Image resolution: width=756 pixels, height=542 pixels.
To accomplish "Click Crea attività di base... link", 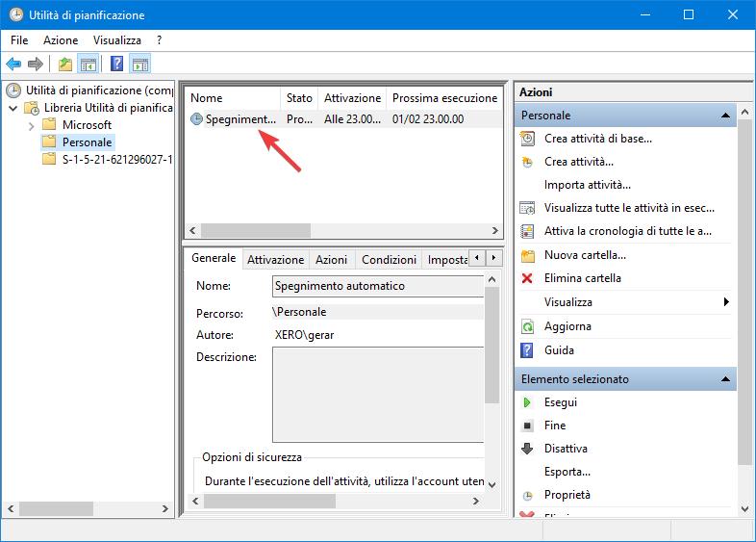I will coord(598,139).
